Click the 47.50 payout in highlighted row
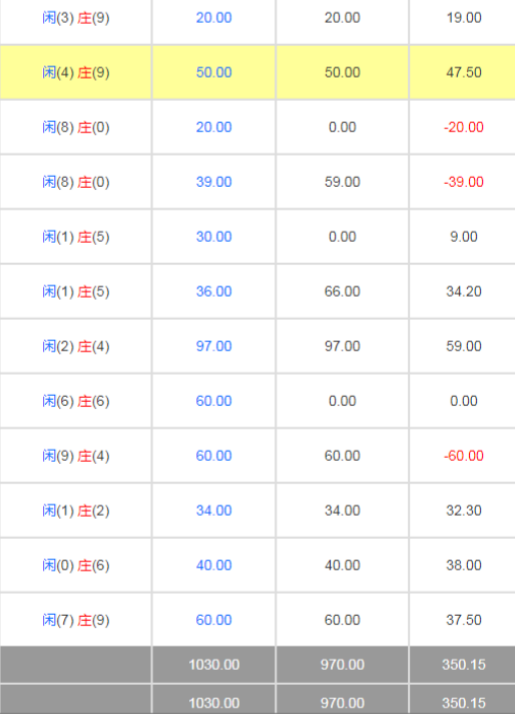The height and width of the screenshot is (714, 515). tap(464, 72)
